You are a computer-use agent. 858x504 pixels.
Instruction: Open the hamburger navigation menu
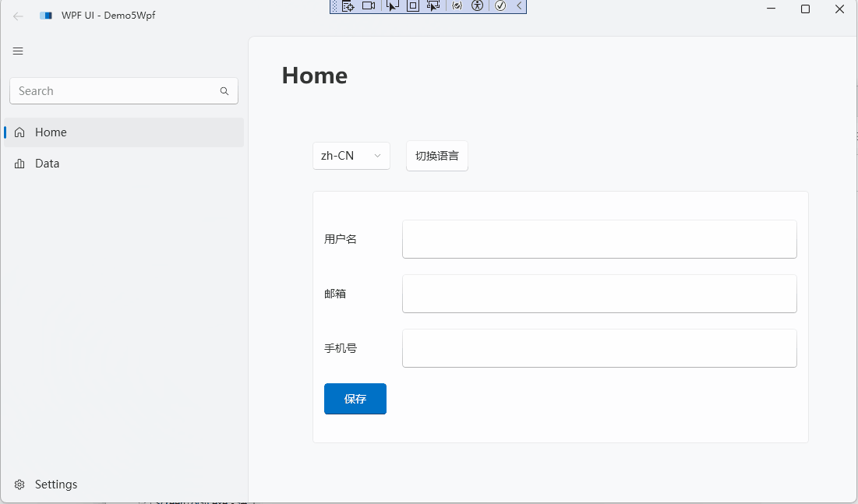click(x=18, y=51)
